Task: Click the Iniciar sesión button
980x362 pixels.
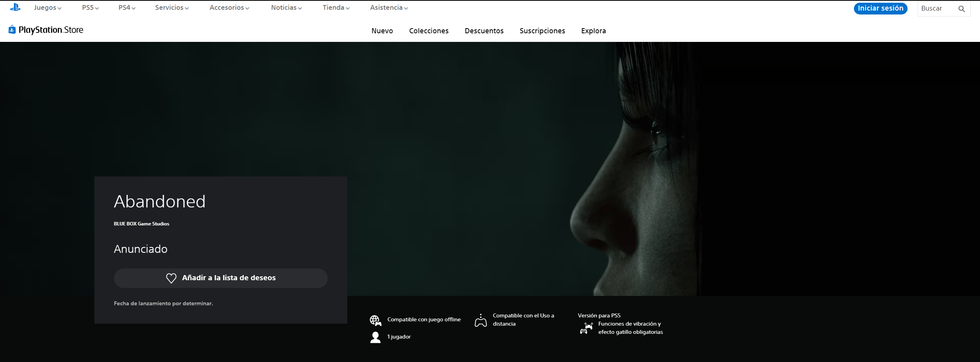Action: (x=881, y=8)
